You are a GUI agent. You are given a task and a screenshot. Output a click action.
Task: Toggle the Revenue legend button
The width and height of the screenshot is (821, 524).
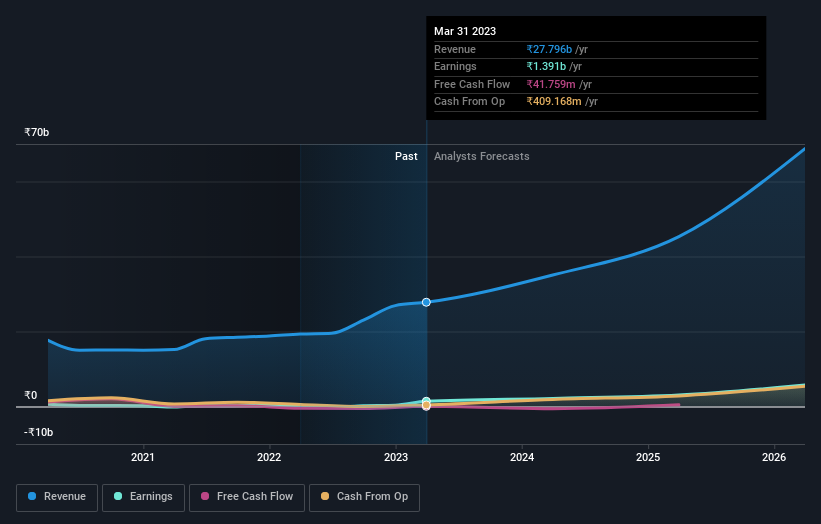[57, 497]
